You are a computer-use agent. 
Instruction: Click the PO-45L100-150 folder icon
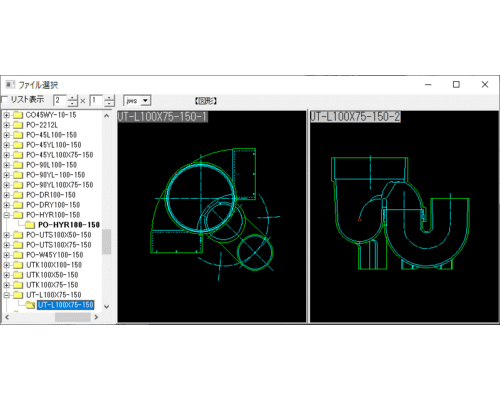[x=18, y=135]
